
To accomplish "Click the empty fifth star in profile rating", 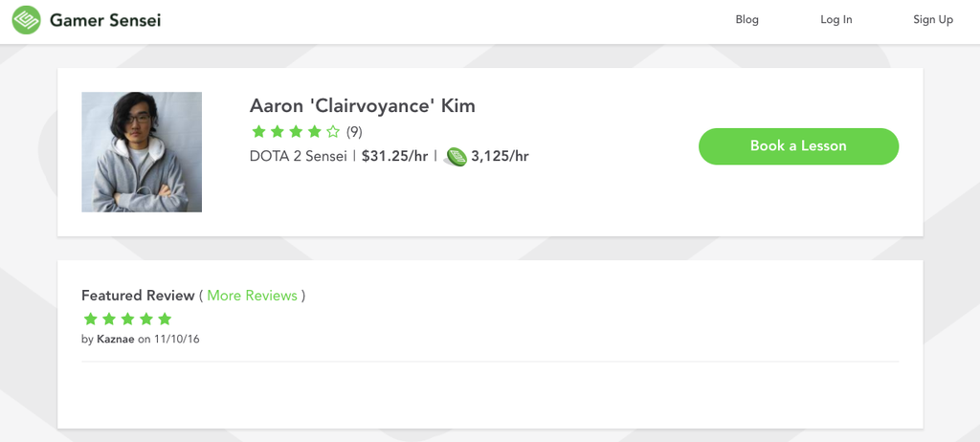I will click(x=333, y=132).
